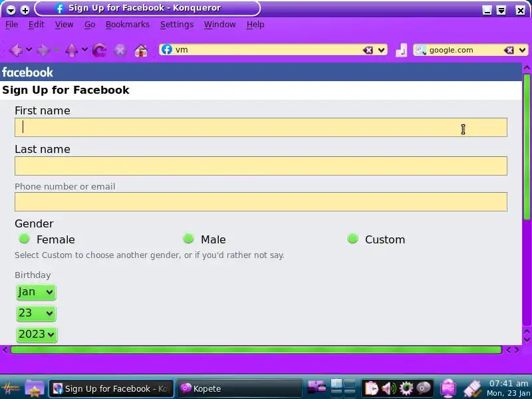Open the Settings menu
This screenshot has height=399, width=532.
[177, 25]
